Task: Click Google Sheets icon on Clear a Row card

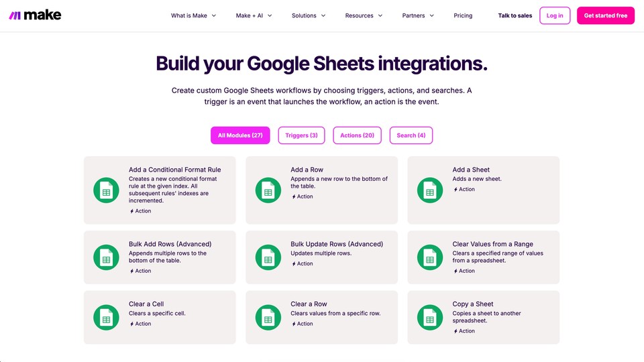Action: coord(268,317)
